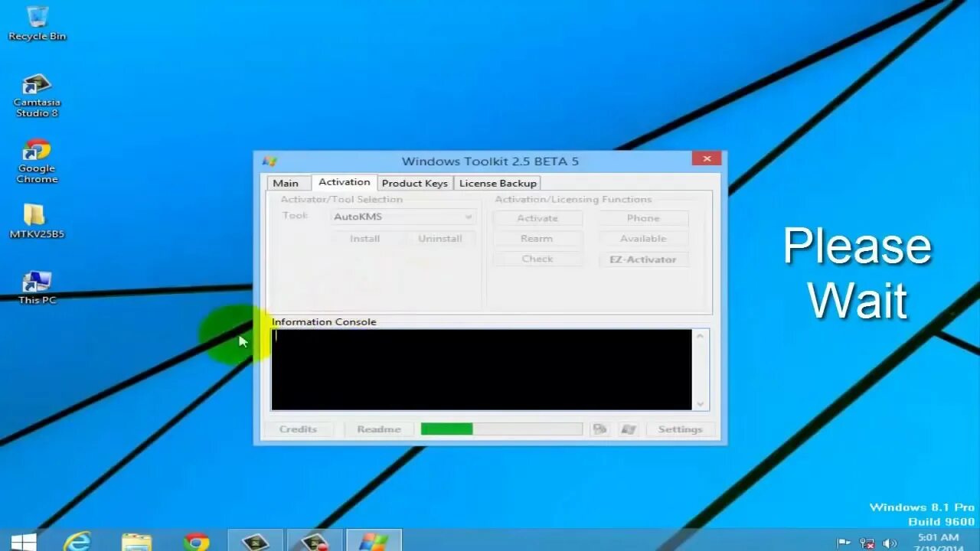The height and width of the screenshot is (551, 980).
Task: Open the Readme
Action: click(378, 429)
